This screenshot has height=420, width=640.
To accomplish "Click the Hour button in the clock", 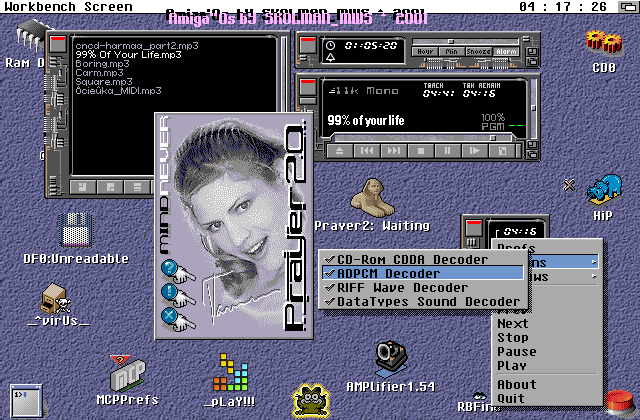I will pyautogui.click(x=425, y=52).
